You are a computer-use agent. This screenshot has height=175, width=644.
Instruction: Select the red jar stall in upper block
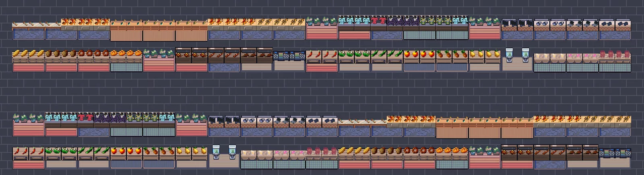(x=615, y=61)
